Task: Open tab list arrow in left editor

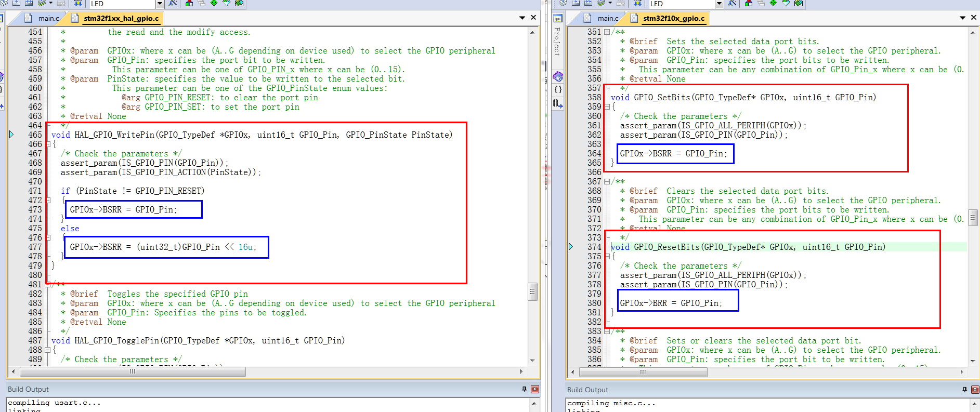Action: 522,18
